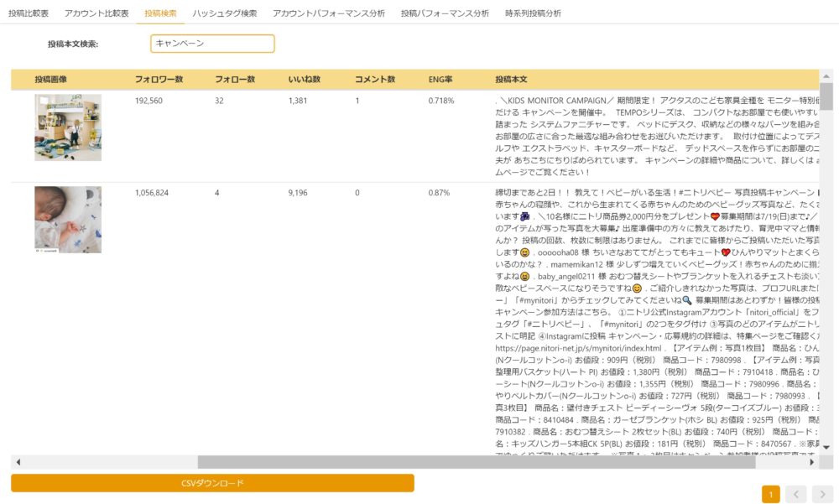Sort by いいね数 column header
The width and height of the screenshot is (839, 504).
coord(304,79)
